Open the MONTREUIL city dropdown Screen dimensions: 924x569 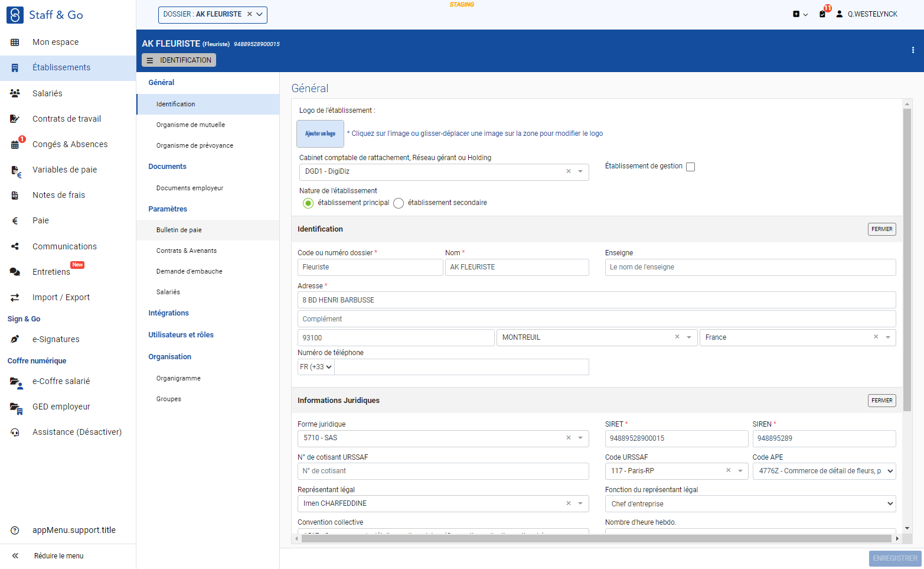(689, 337)
